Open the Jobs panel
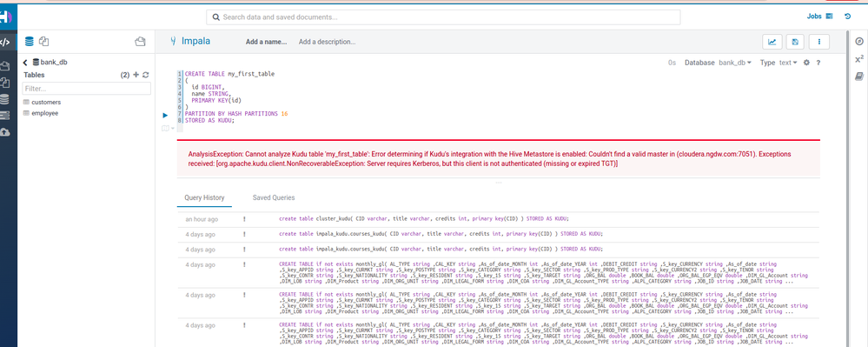This screenshot has height=347, width=868. tap(820, 17)
